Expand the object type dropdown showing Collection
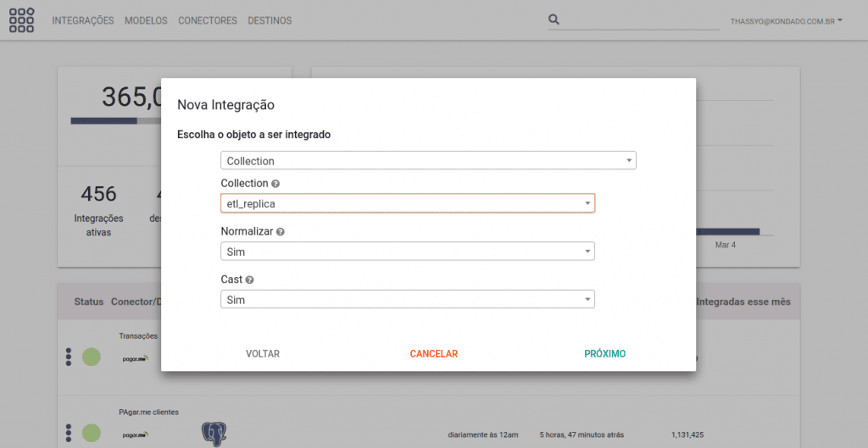868x448 pixels. point(428,161)
